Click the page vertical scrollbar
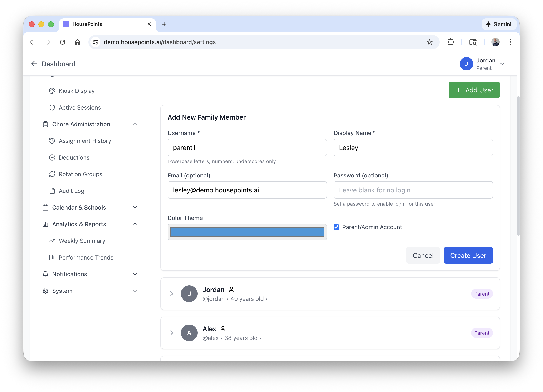The height and width of the screenshot is (392, 543). [x=518, y=166]
